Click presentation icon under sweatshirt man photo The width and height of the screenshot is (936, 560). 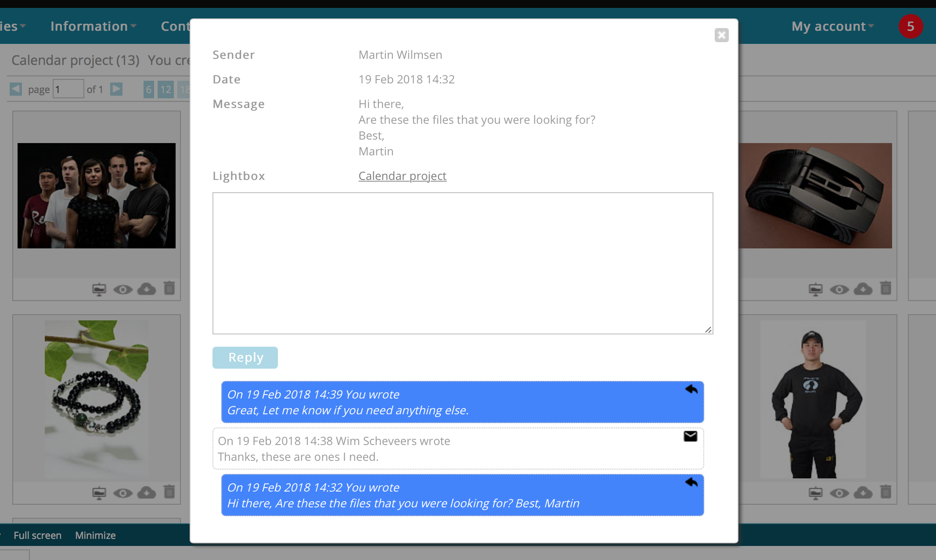tap(816, 493)
